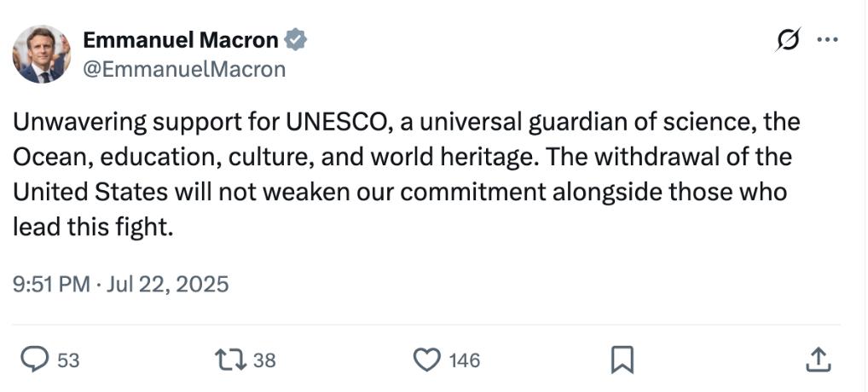Click the share post upload icon

[x=817, y=360]
